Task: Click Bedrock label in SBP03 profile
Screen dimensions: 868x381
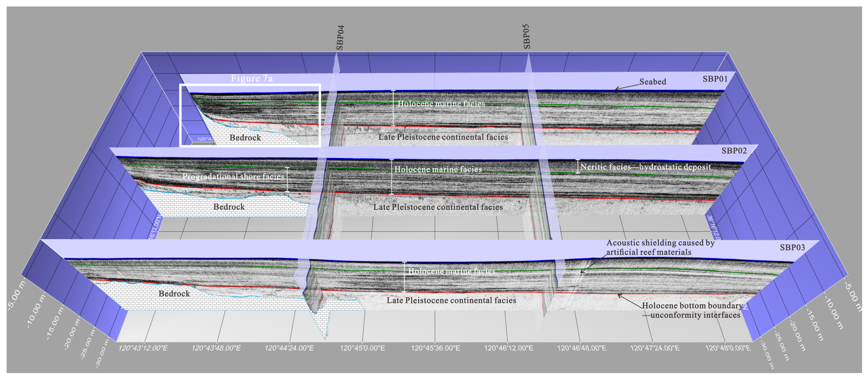Action: click(174, 294)
